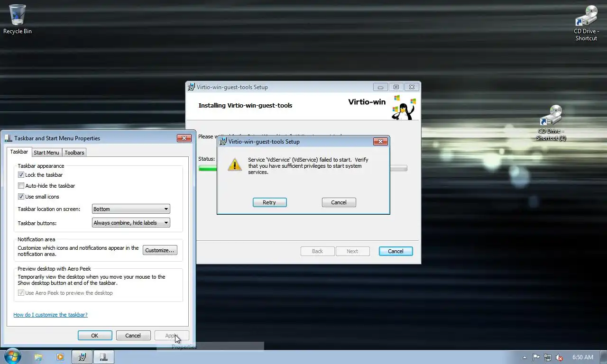Toggle Lock the taskbar checkbox
The width and height of the screenshot is (607, 364).
[21, 175]
